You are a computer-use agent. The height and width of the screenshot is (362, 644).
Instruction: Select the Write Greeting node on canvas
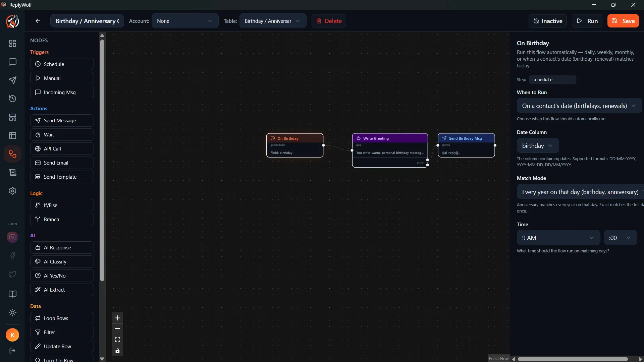point(390,150)
